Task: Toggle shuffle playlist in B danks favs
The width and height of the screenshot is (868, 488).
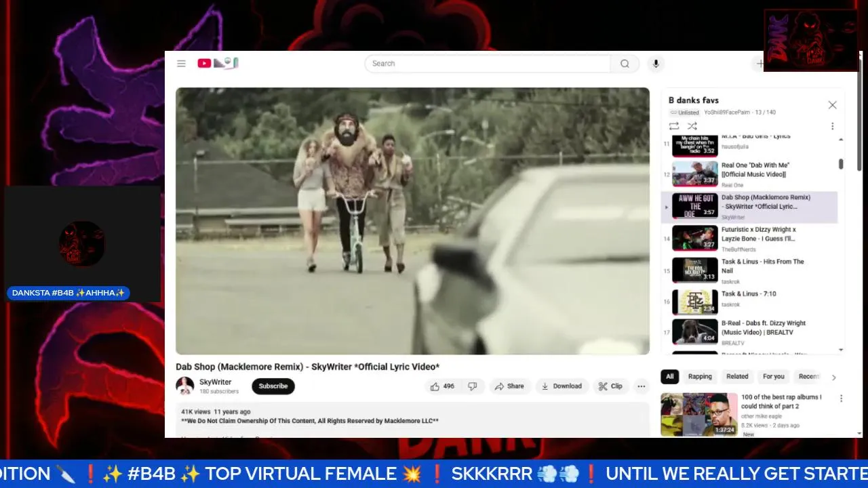Action: point(692,126)
